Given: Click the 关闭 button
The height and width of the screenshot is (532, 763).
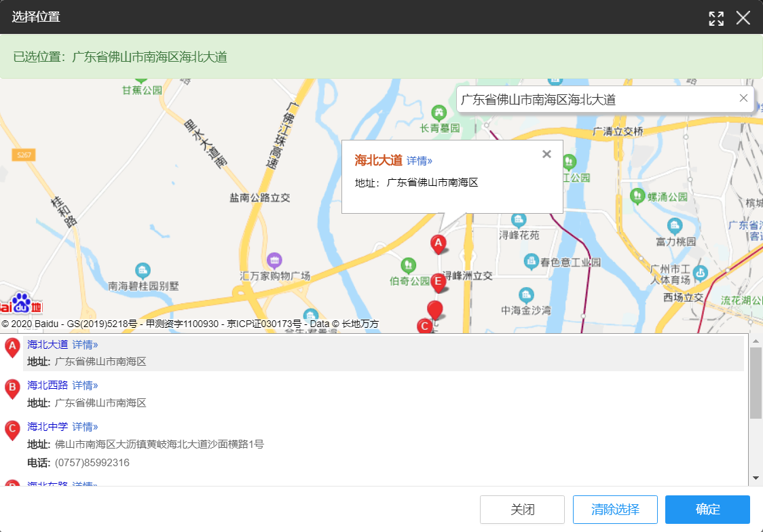Looking at the screenshot, I should tap(522, 510).
